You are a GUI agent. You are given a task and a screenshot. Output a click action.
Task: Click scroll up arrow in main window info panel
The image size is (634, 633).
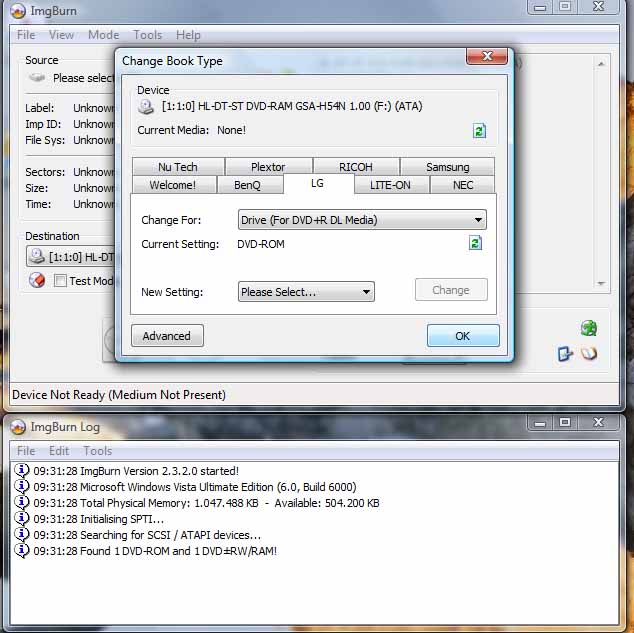point(601,64)
